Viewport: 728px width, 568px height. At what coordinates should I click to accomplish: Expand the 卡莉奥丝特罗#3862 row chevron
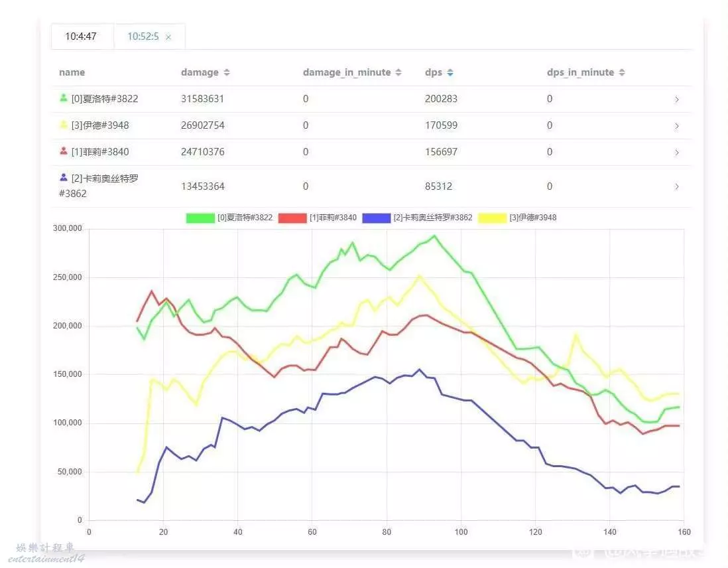pyautogui.click(x=676, y=186)
